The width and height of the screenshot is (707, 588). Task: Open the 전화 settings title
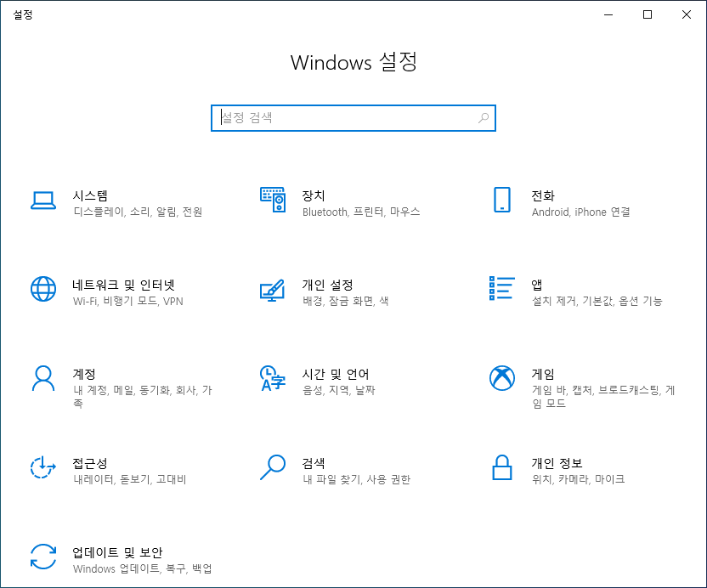tap(543, 195)
